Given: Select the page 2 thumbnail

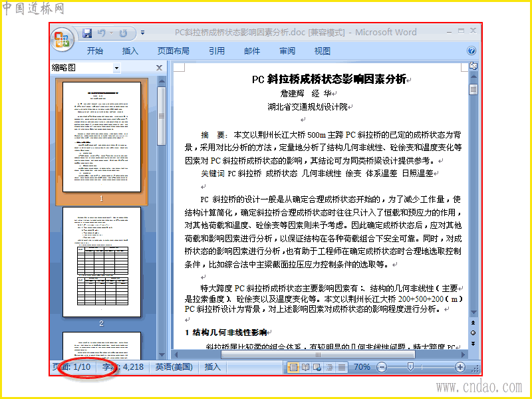Looking at the screenshot, I should coord(102,262).
